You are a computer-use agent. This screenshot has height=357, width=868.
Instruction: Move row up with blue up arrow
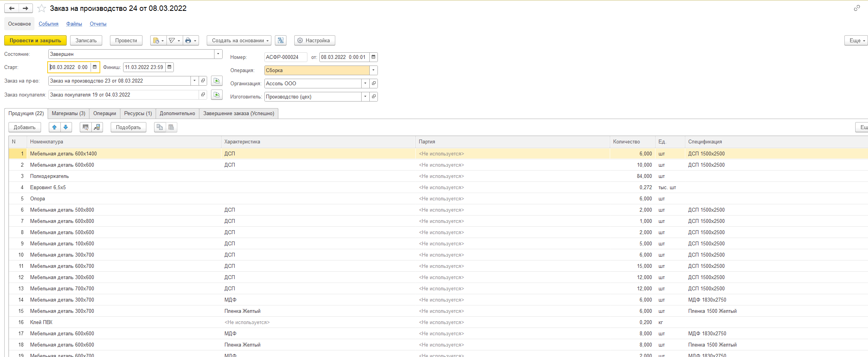[x=55, y=128]
